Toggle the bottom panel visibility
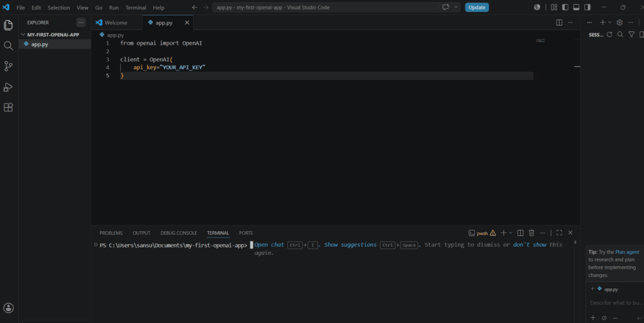The image size is (644, 323). pyautogui.click(x=576, y=7)
